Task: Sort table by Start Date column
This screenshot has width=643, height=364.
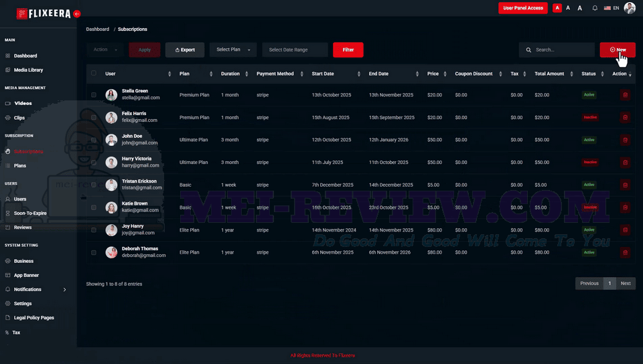Action: coord(358,74)
